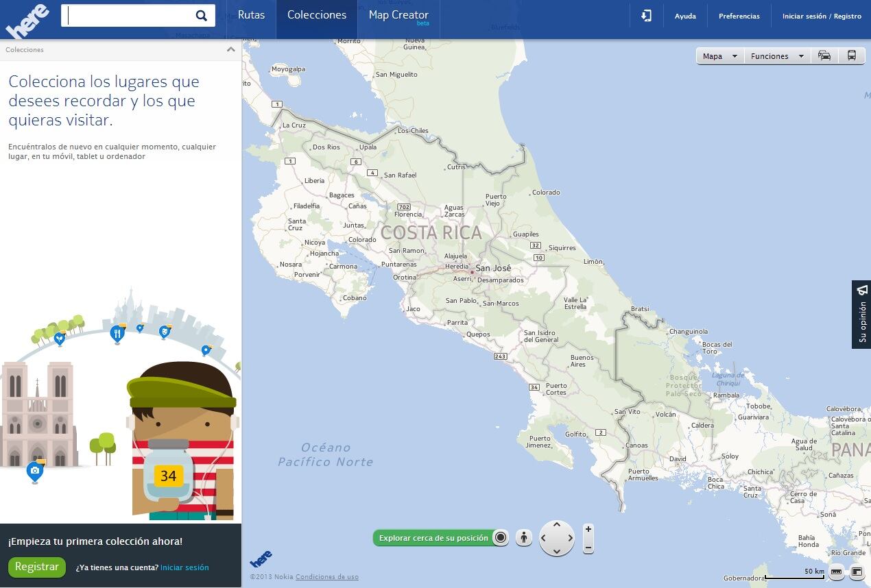Focus the search input field

[129, 16]
